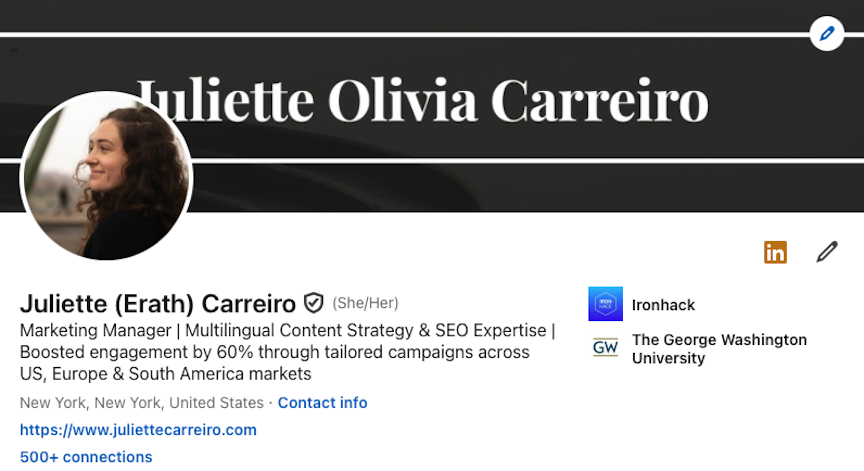The height and width of the screenshot is (471, 864).
Task: View the circular profile photo
Action: [x=106, y=177]
